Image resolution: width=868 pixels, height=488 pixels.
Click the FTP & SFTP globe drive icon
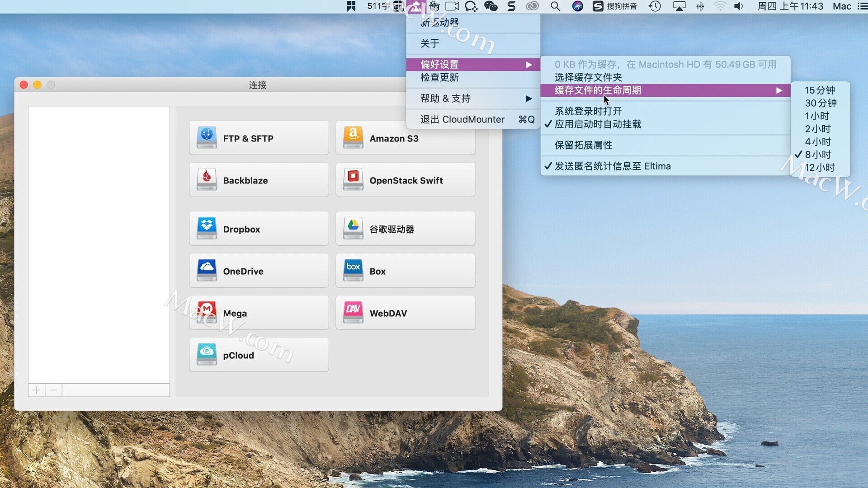207,137
